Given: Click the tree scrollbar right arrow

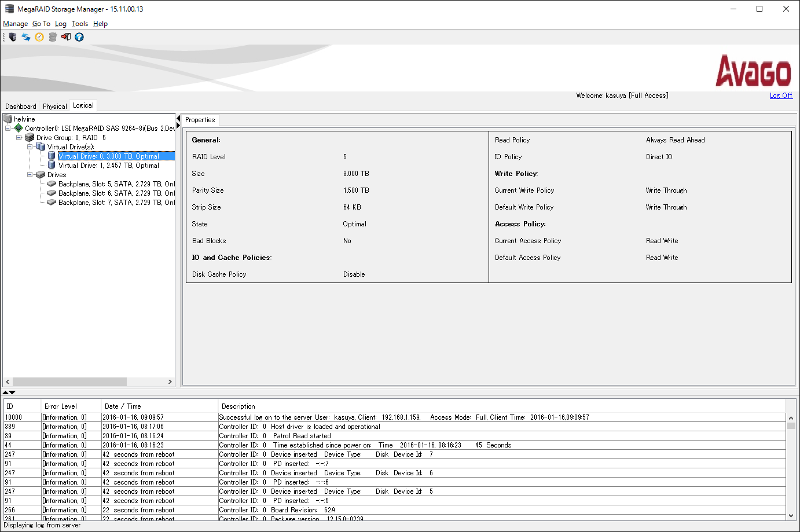Looking at the screenshot, I should click(x=170, y=381).
